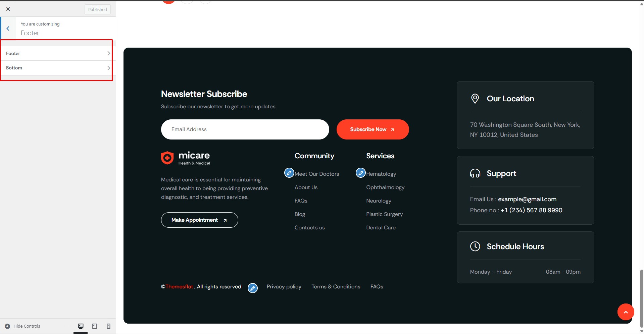The width and height of the screenshot is (644, 334).
Task: Click the Schedule Hours clock icon
Action: click(x=475, y=246)
